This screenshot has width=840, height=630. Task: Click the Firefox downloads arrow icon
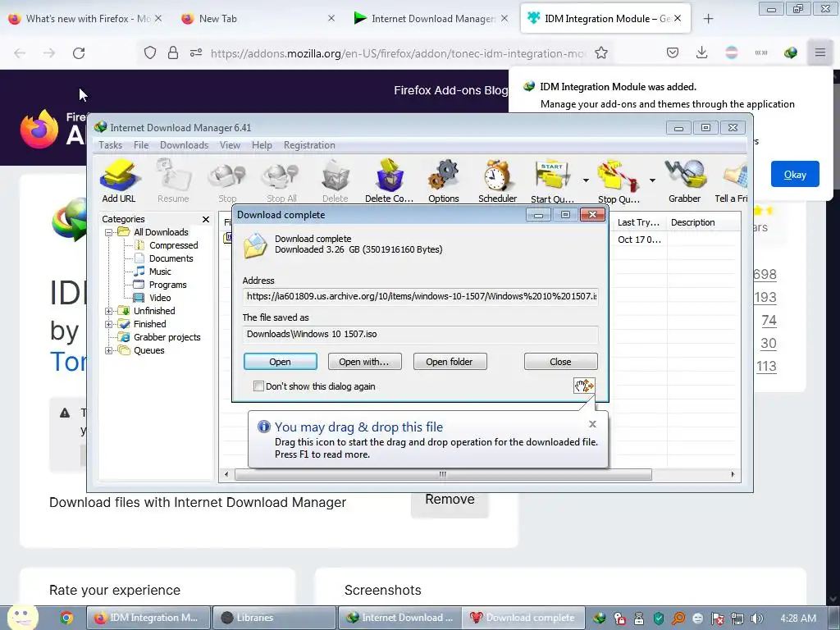(x=702, y=52)
